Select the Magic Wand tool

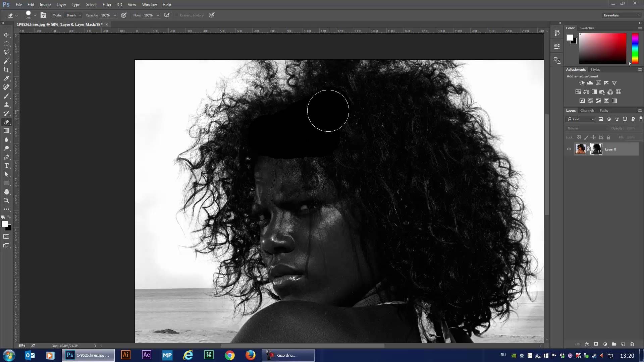[6, 61]
